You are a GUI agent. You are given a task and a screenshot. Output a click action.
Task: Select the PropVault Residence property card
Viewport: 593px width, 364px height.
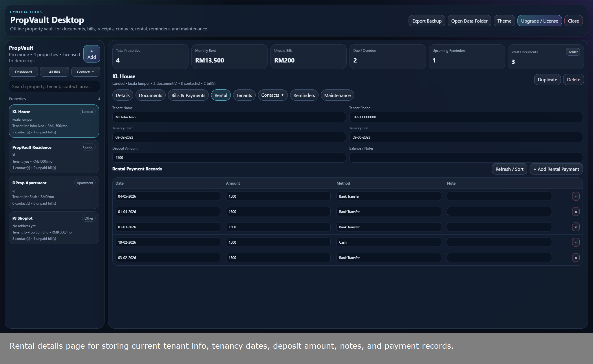tap(54, 157)
